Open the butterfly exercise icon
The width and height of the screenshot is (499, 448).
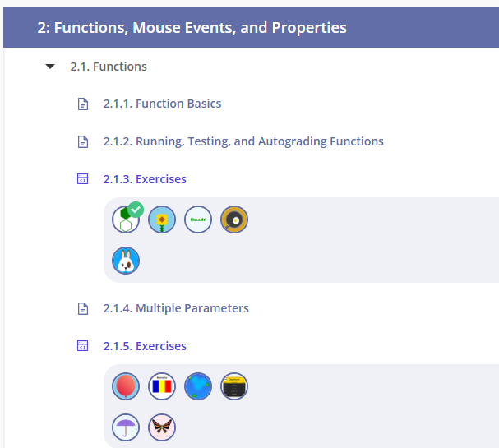click(162, 427)
